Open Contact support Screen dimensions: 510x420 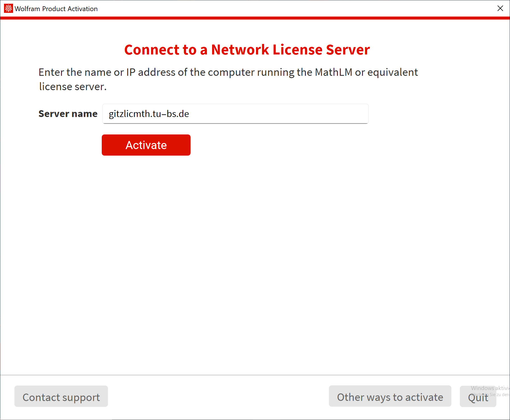[x=61, y=396]
